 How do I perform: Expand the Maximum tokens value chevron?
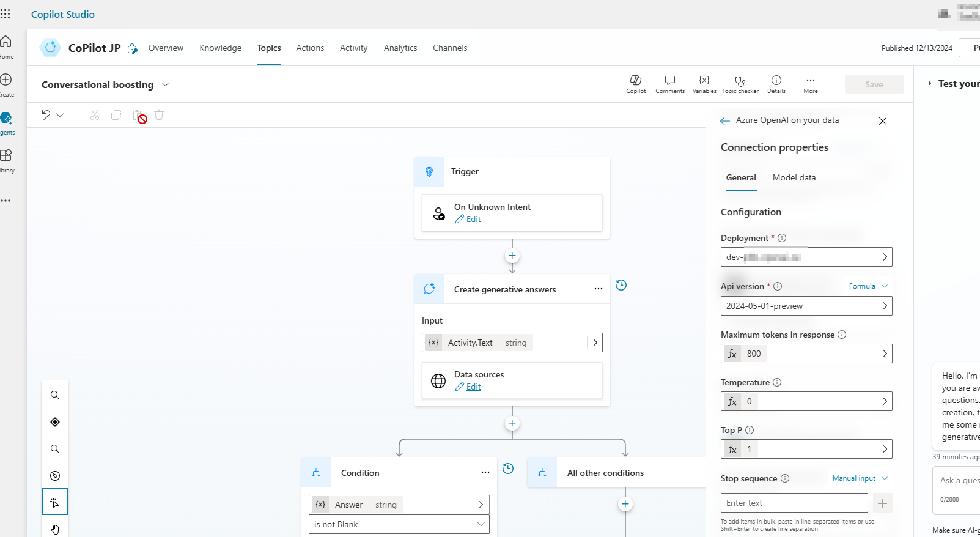tap(885, 354)
